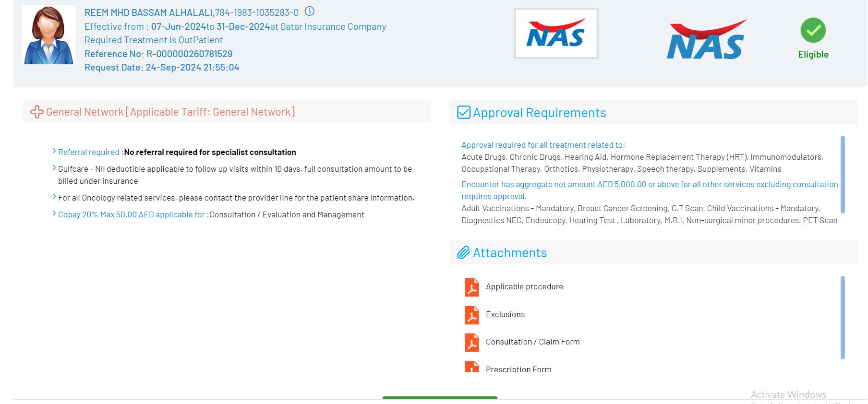The width and height of the screenshot is (868, 404).
Task: Click the Approval Requirements scrollbar
Action: click(843, 175)
